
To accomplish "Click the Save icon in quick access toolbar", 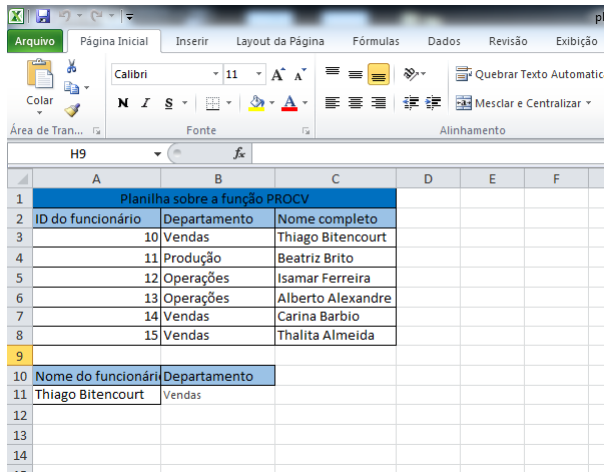I will tap(43, 17).
